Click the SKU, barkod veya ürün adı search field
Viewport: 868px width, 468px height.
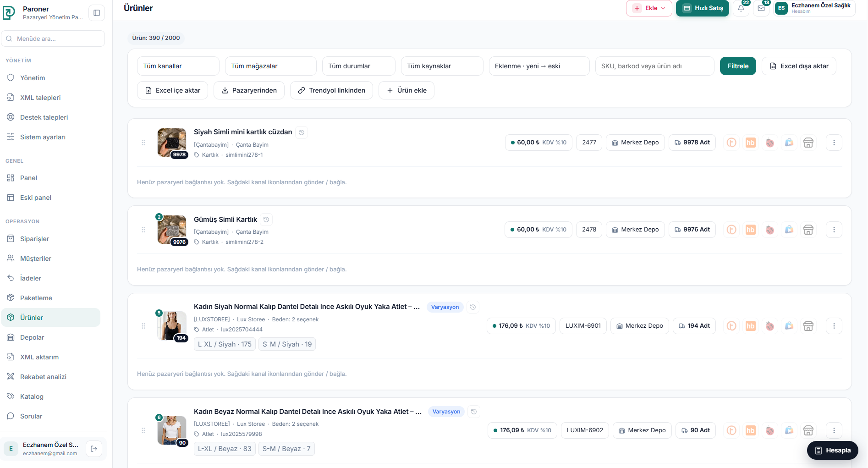655,66
